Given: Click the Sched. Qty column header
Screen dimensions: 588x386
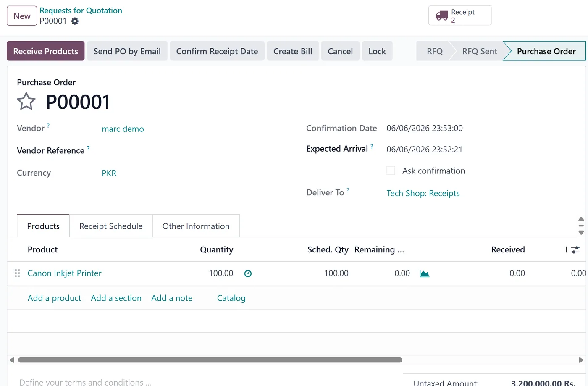Looking at the screenshot, I should click(x=328, y=249).
